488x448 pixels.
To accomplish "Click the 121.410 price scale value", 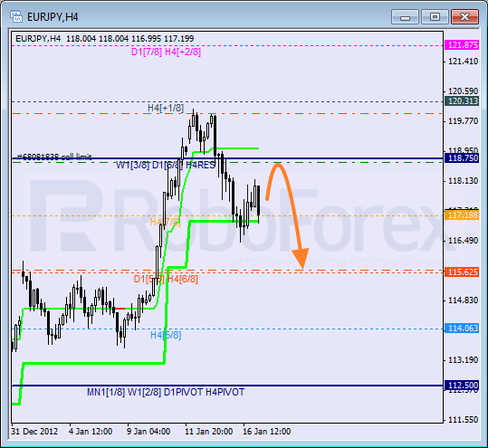I will point(463,62).
